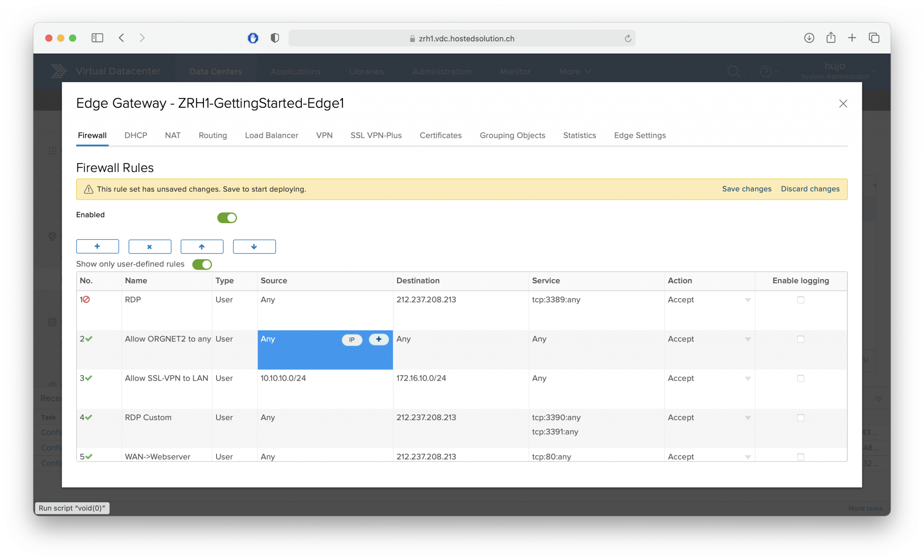Toggle the firewall Enabled switch
The image size is (924, 560).
pyautogui.click(x=227, y=218)
